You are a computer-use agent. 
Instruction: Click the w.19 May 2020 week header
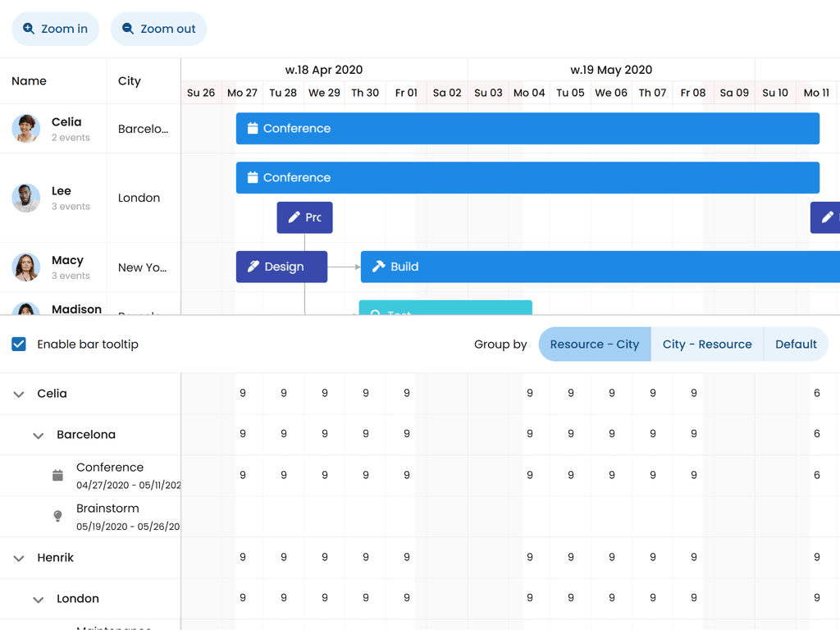(610, 70)
